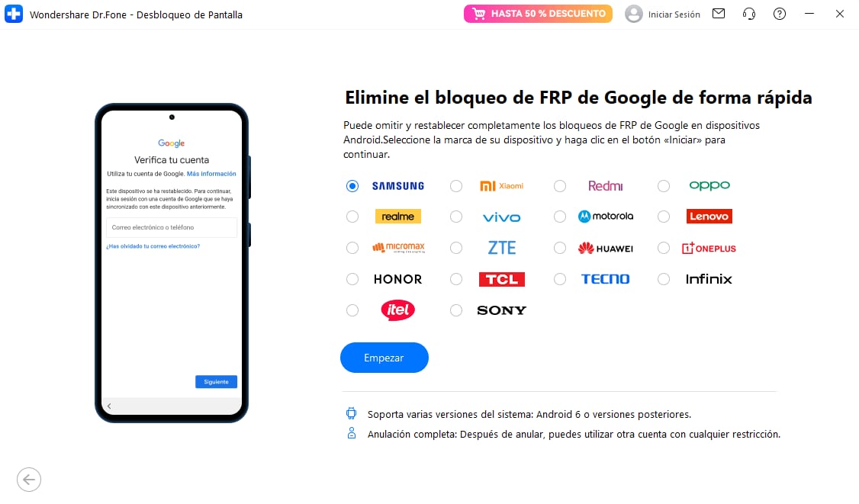Click Más Información link in phone preview
Screen dimensions: 859x504
pos(211,173)
